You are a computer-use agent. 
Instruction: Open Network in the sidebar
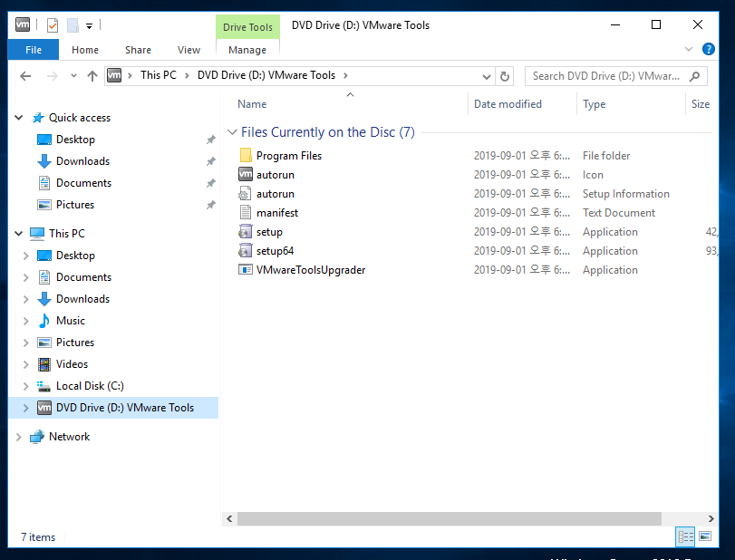point(69,437)
